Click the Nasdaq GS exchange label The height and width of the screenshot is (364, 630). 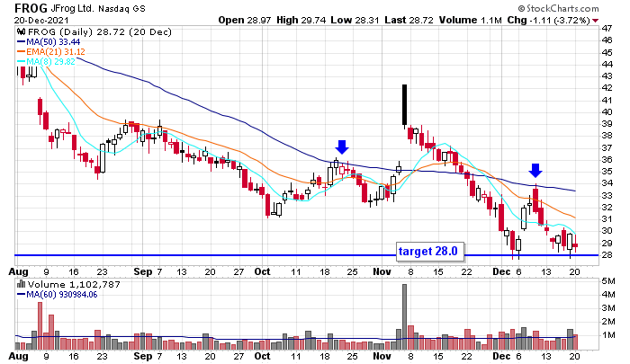tap(121, 8)
